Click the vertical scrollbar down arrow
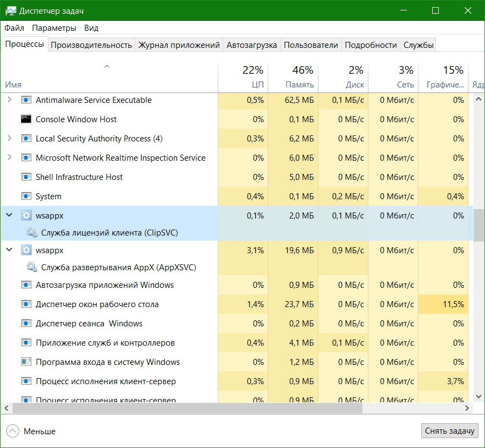This screenshot has height=448, width=485. 478,396
